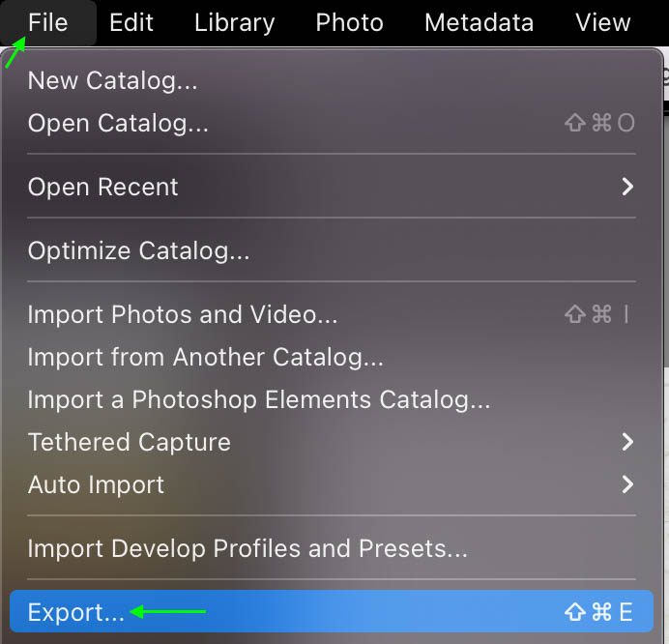Expand the Tethered Capture submenu
The width and height of the screenshot is (669, 644).
[x=332, y=442]
